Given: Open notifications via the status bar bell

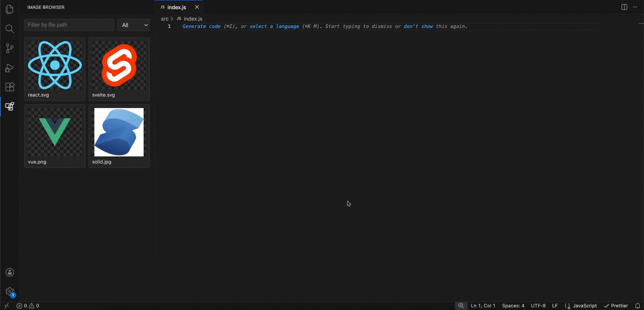Looking at the screenshot, I should coord(638,305).
